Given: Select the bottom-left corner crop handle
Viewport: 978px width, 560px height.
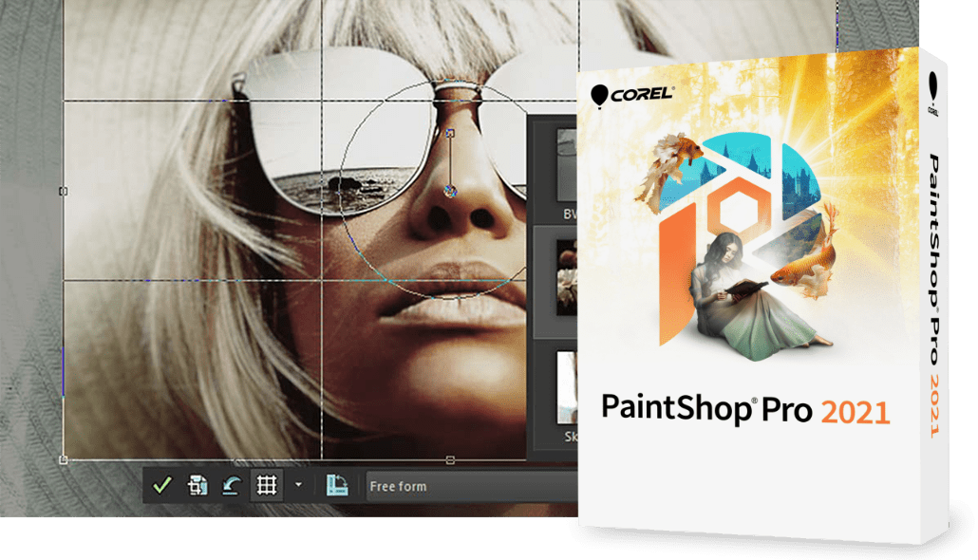Looking at the screenshot, I should (63, 459).
